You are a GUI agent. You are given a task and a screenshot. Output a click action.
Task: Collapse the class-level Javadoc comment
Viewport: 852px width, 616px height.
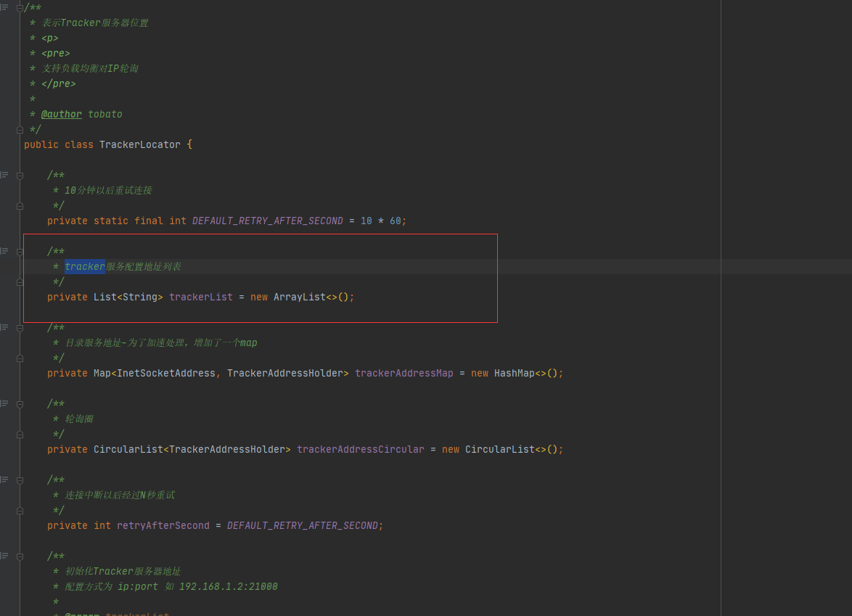coord(20,7)
